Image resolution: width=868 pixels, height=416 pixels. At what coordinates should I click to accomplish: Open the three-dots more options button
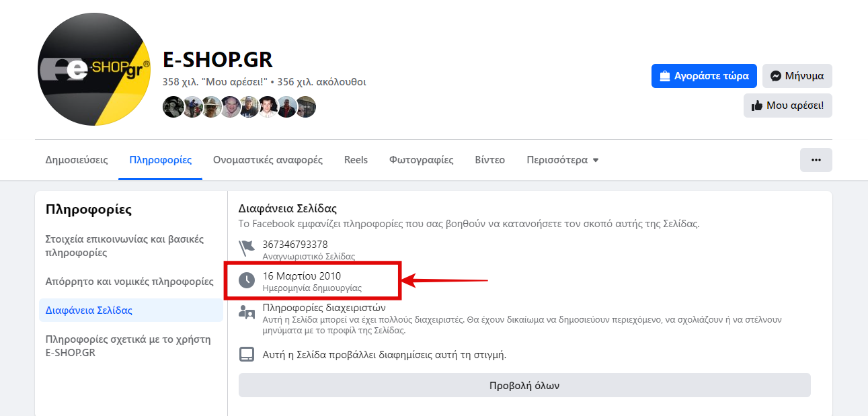[x=816, y=160]
